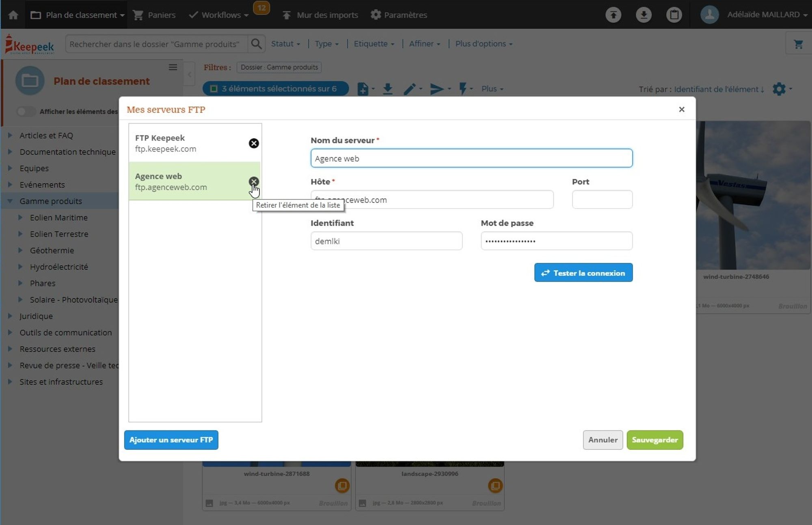Open the Statut filter dropdown
Screen dimensions: 812x525
285,44
